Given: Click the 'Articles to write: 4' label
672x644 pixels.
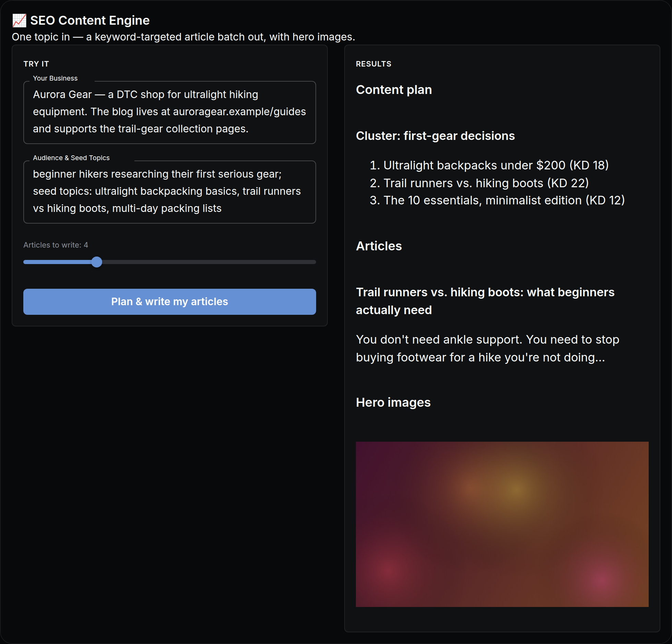Looking at the screenshot, I should (56, 245).
